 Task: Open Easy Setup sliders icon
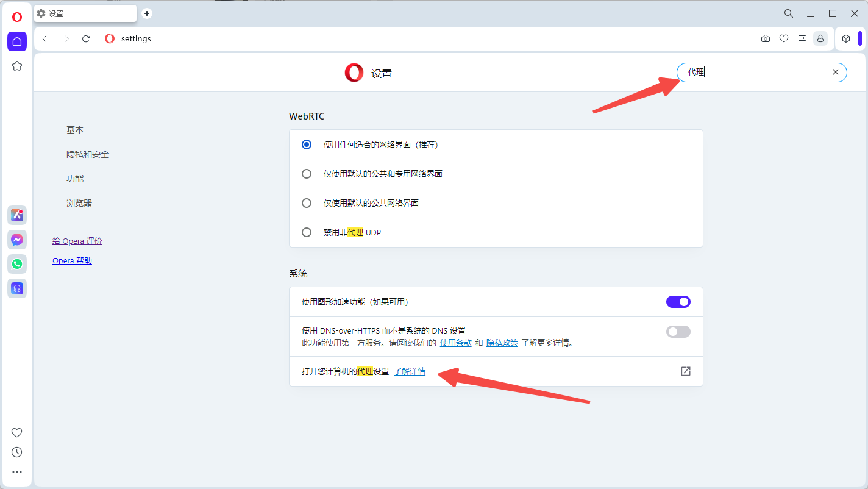802,38
